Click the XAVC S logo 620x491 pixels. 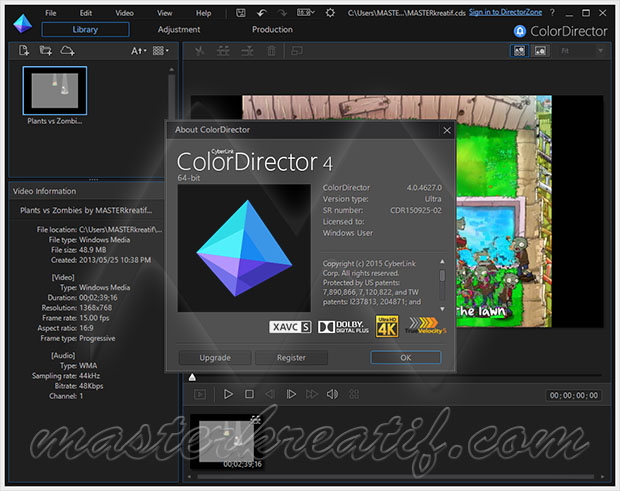(290, 327)
